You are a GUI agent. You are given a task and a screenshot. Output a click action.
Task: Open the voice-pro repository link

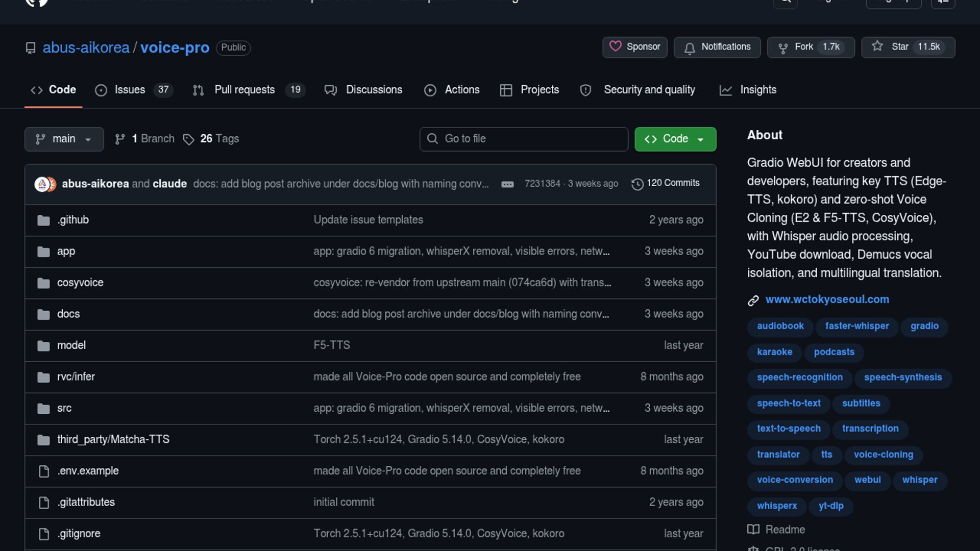[x=175, y=47]
